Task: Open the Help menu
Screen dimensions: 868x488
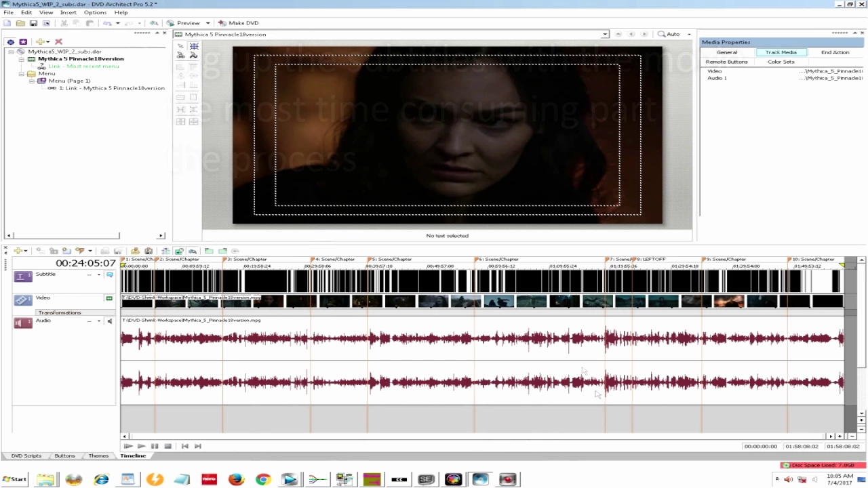Action: coord(121,12)
